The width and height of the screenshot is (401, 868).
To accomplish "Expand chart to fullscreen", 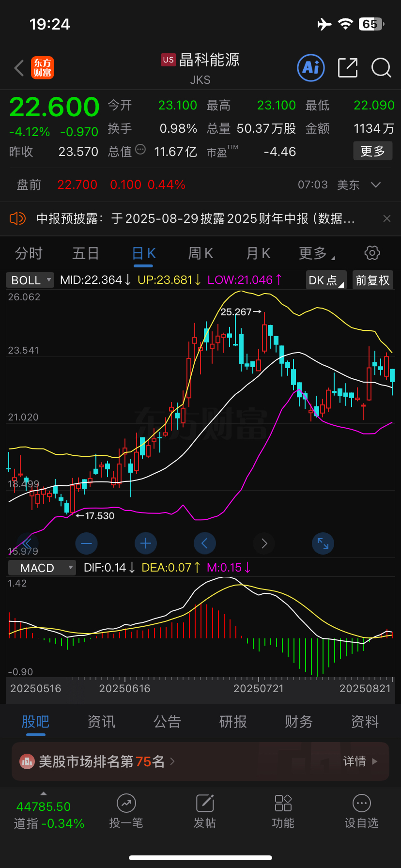I will click(x=323, y=543).
